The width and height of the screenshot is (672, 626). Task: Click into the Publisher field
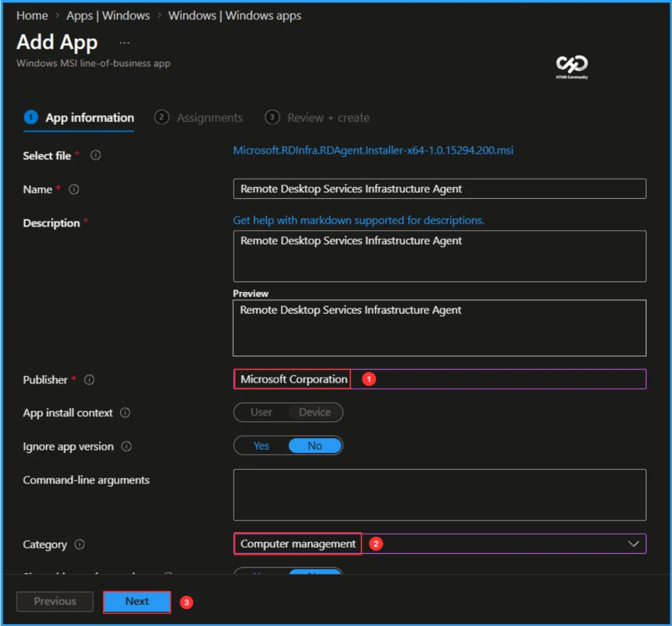click(x=440, y=379)
